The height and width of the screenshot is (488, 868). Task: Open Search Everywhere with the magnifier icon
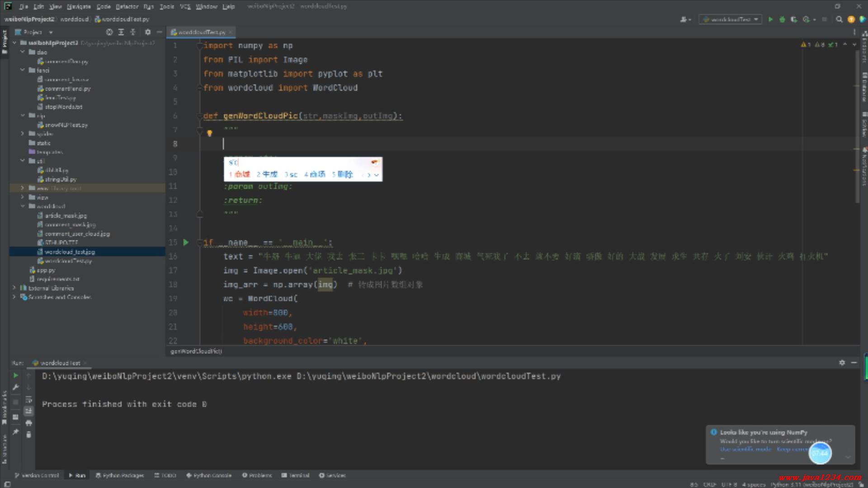(839, 19)
